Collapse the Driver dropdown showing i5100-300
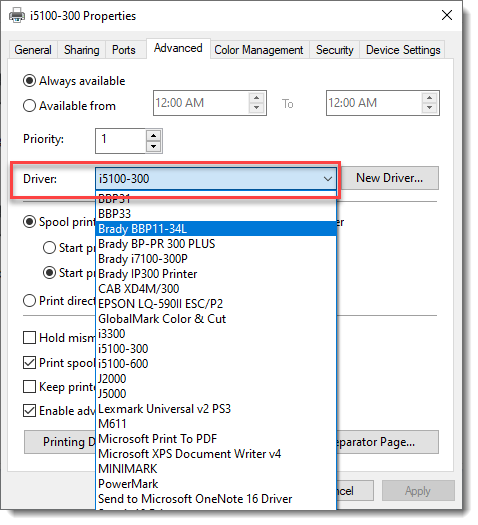This screenshot has width=478, height=525. click(x=216, y=178)
